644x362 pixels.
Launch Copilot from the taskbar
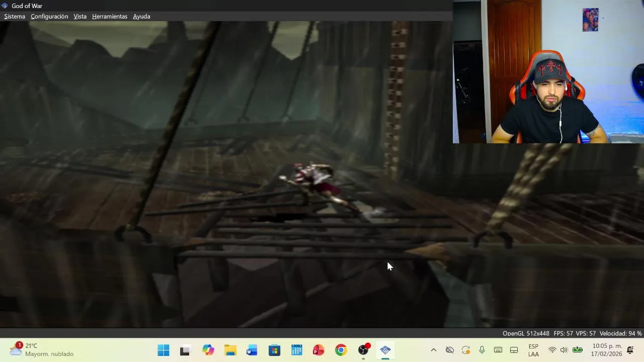click(x=208, y=350)
